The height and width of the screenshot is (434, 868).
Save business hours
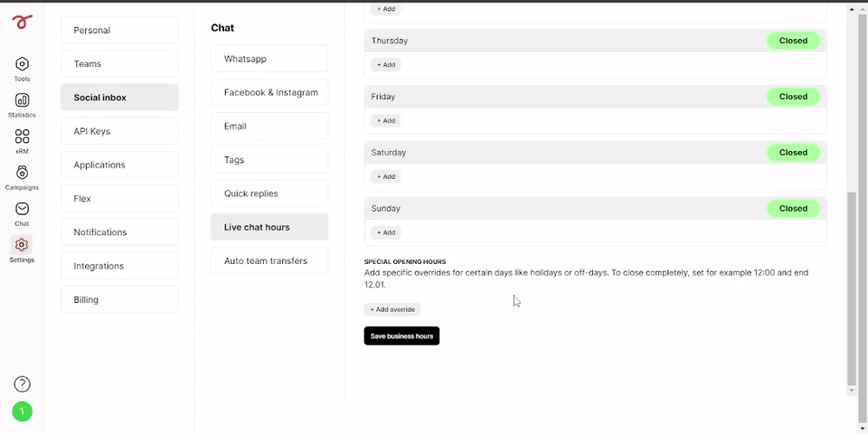[401, 336]
